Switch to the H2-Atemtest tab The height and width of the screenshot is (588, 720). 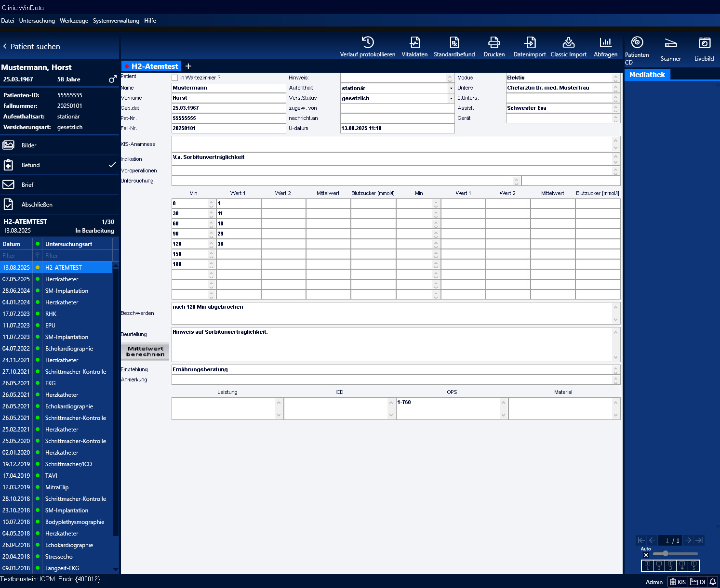coord(151,66)
